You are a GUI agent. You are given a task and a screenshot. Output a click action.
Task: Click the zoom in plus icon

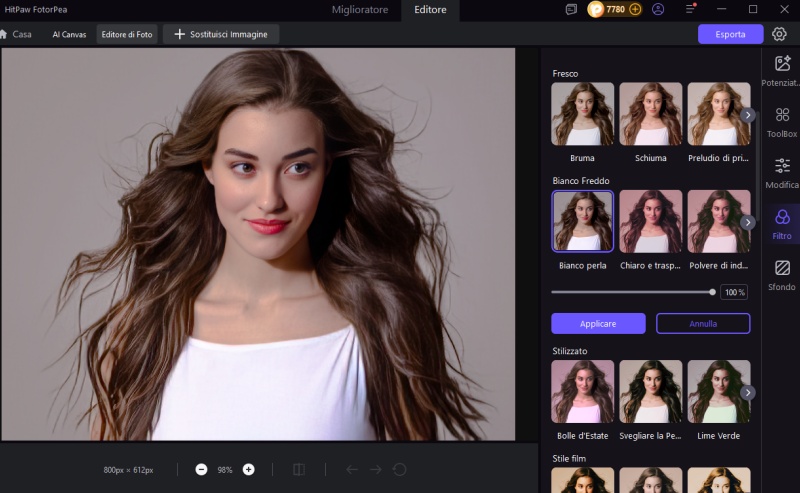(248, 469)
